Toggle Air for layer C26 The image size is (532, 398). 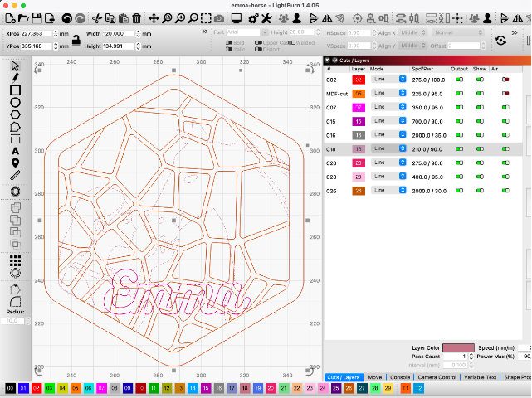[x=505, y=191]
